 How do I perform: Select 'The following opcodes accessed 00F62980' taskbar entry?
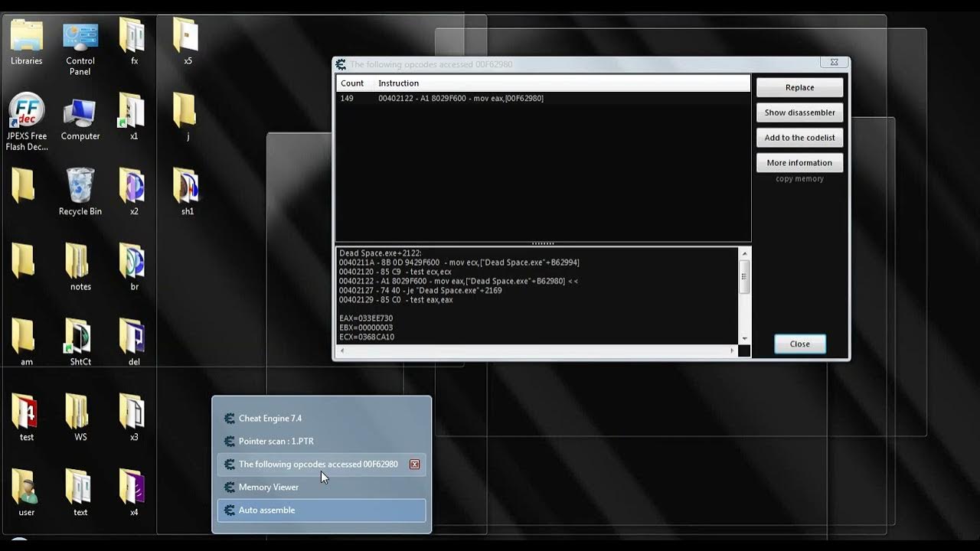click(322, 465)
